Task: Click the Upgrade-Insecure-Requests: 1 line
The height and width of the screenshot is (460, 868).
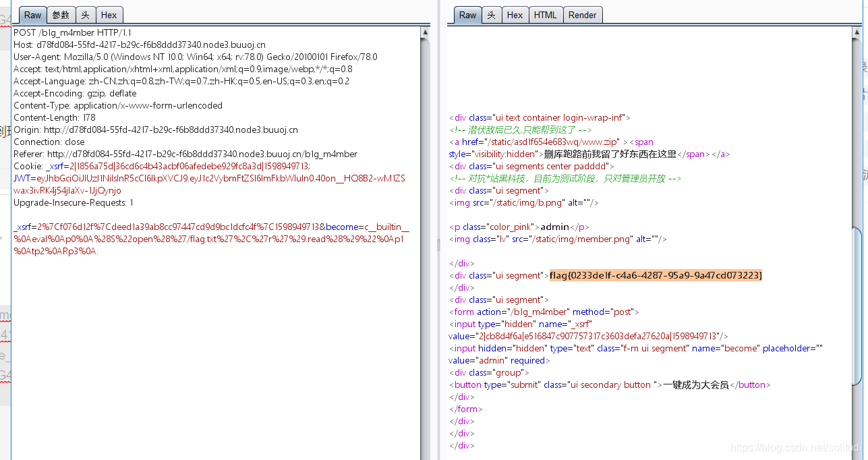Action: pos(74,202)
